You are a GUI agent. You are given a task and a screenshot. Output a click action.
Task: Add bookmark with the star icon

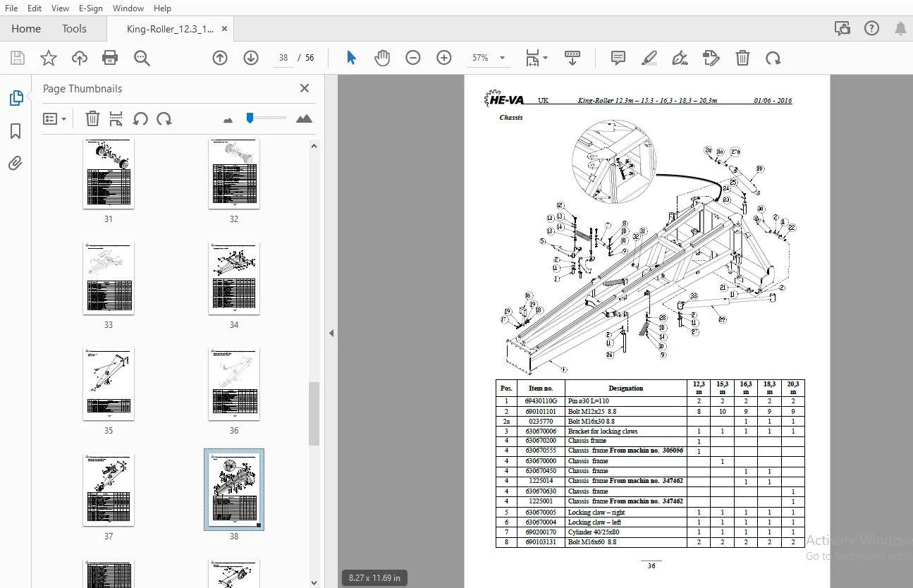49,58
